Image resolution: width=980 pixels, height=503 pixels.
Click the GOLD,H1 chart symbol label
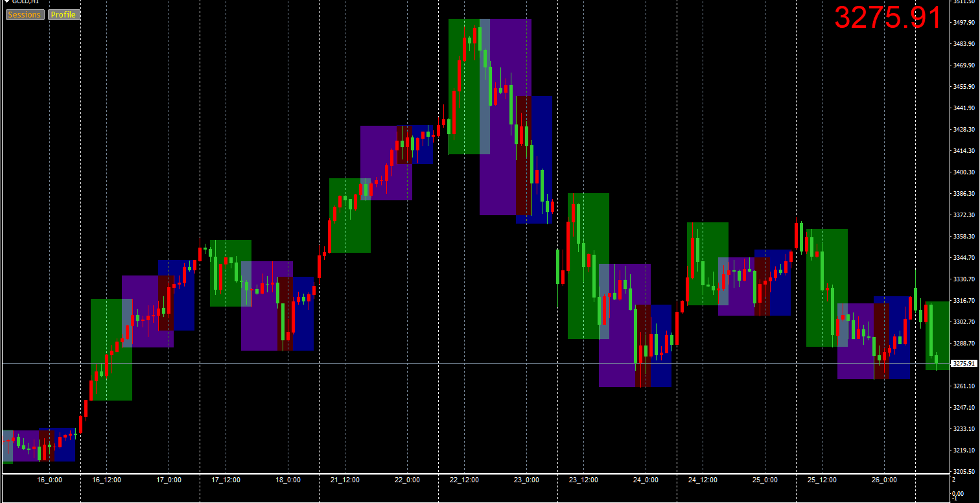point(25,2)
